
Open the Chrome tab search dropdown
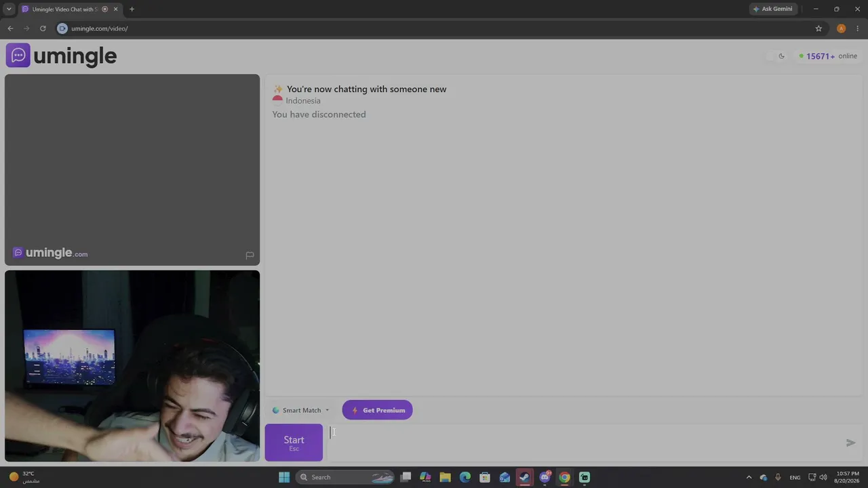[x=9, y=9]
